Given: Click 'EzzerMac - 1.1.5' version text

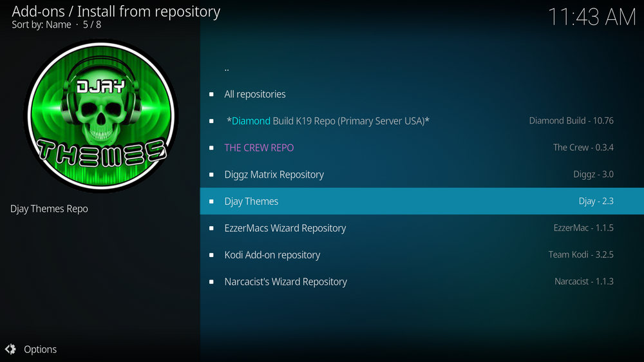Looking at the screenshot, I should 583,227.
